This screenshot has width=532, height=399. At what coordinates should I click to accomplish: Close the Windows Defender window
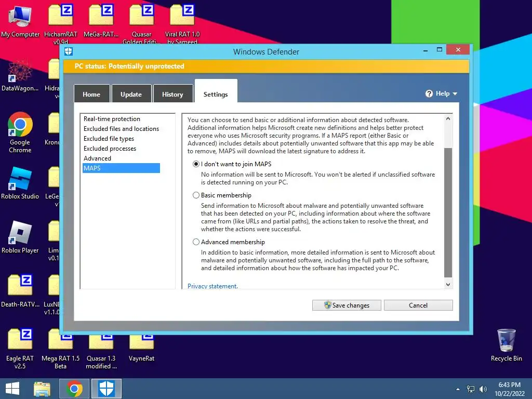pos(458,50)
